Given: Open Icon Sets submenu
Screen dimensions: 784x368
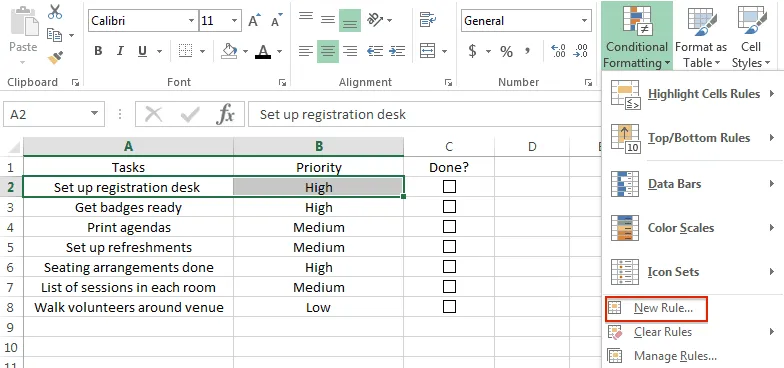Looking at the screenshot, I should (x=692, y=272).
